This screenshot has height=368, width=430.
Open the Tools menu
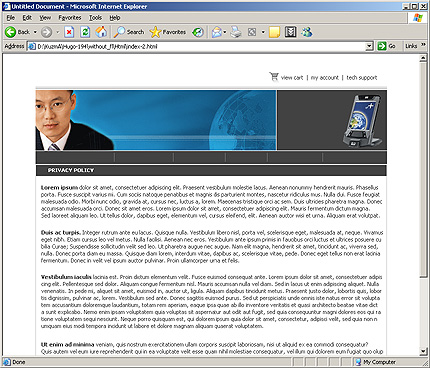point(95,18)
